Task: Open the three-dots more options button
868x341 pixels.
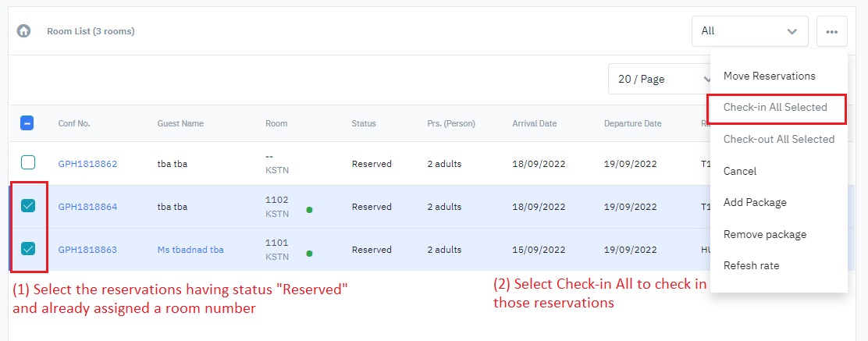Action: click(x=832, y=31)
